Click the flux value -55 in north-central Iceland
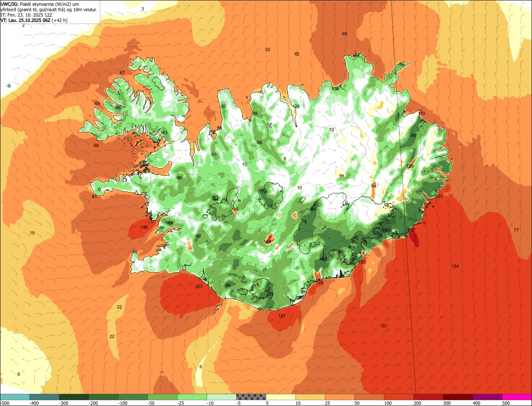The width and height of the screenshot is (532, 406). (259, 142)
